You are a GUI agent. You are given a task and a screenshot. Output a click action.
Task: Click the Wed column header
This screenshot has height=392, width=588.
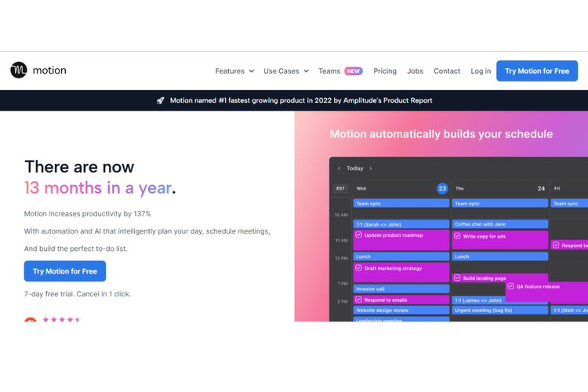click(x=361, y=188)
